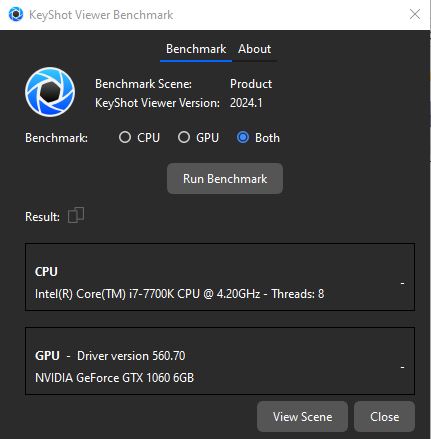431x439 pixels.
Task: Click the CPU score dash placeholder
Action: 403,283
